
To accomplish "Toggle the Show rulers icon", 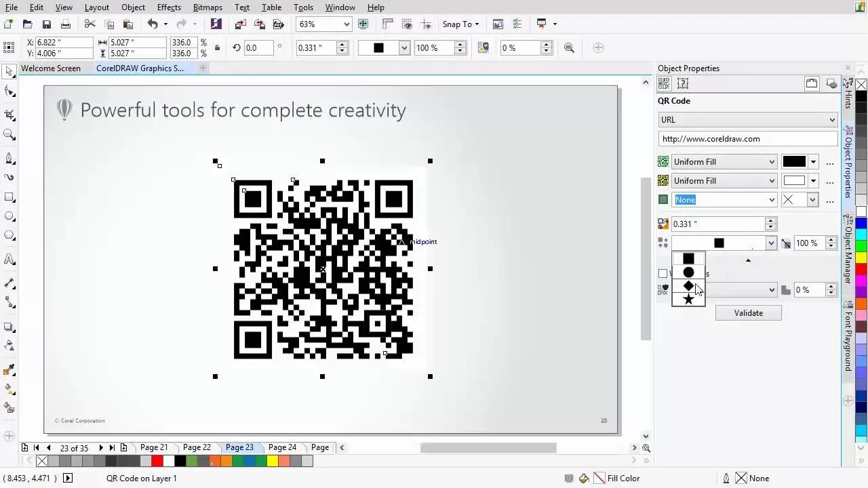I will (x=388, y=24).
